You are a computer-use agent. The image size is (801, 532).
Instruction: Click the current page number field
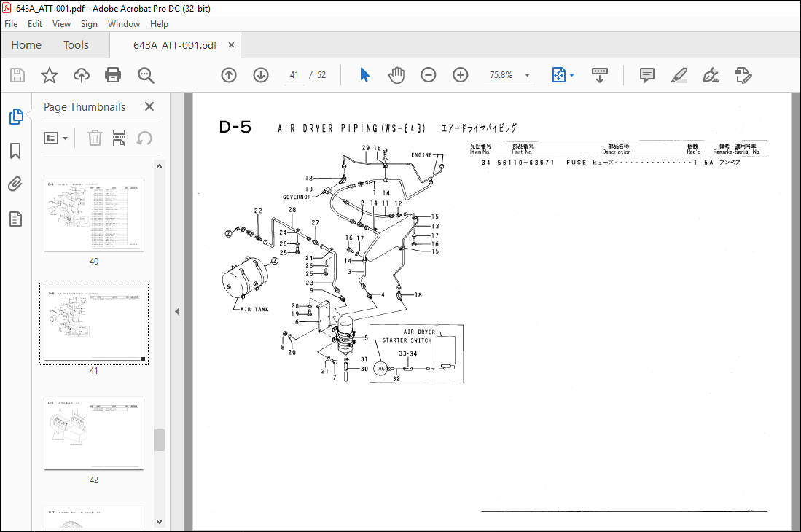coord(294,75)
